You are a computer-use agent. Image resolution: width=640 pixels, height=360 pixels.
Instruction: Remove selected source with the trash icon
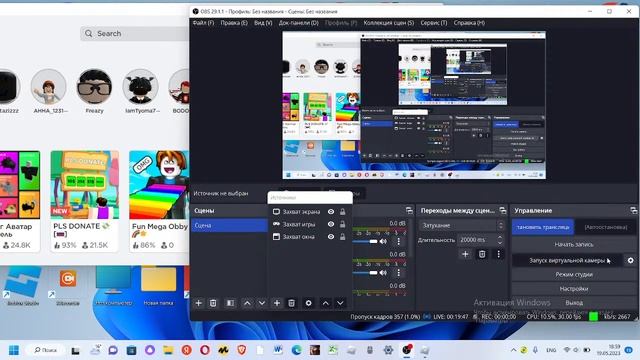pos(291,303)
